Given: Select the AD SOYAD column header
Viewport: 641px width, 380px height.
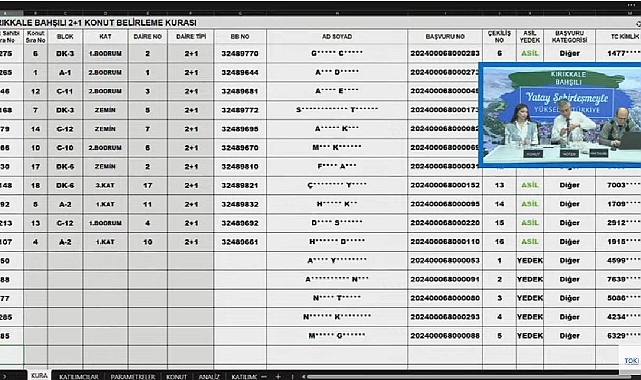Looking at the screenshot, I should [x=337, y=37].
